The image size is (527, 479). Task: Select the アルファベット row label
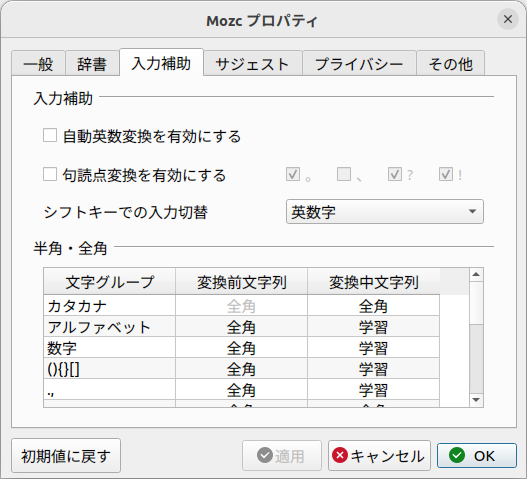tap(110, 326)
